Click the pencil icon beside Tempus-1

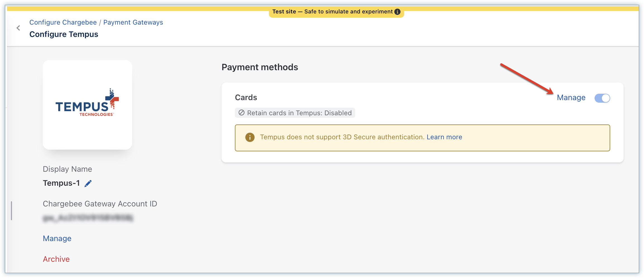(88, 183)
